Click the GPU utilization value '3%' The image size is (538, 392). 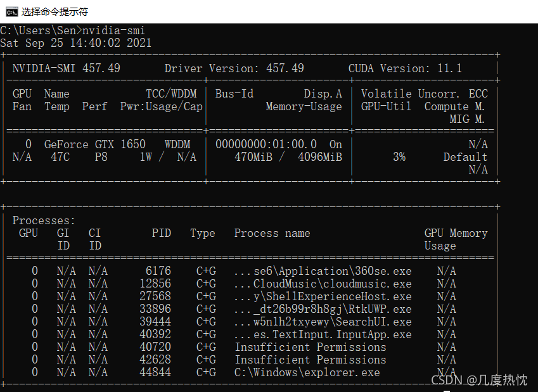click(399, 156)
